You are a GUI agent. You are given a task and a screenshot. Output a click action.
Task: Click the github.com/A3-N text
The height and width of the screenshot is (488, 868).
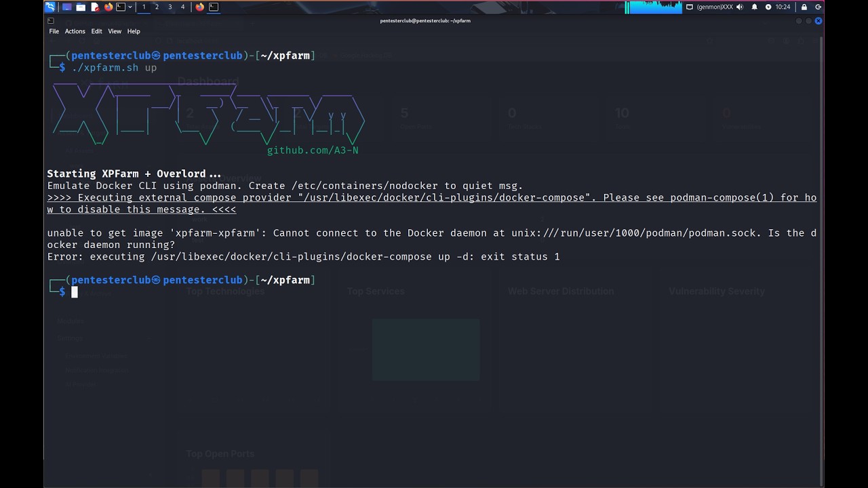[x=313, y=150]
